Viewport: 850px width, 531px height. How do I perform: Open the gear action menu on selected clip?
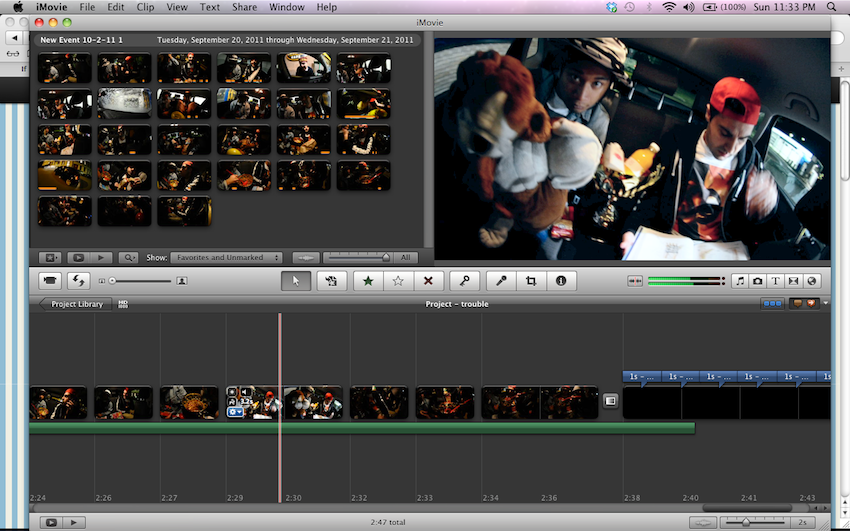(235, 412)
